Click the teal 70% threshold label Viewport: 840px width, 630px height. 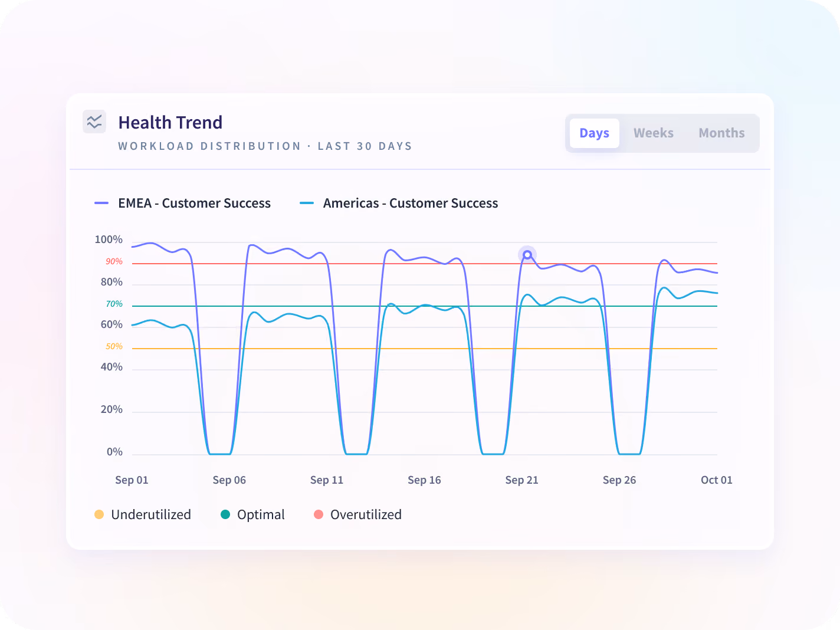114,304
